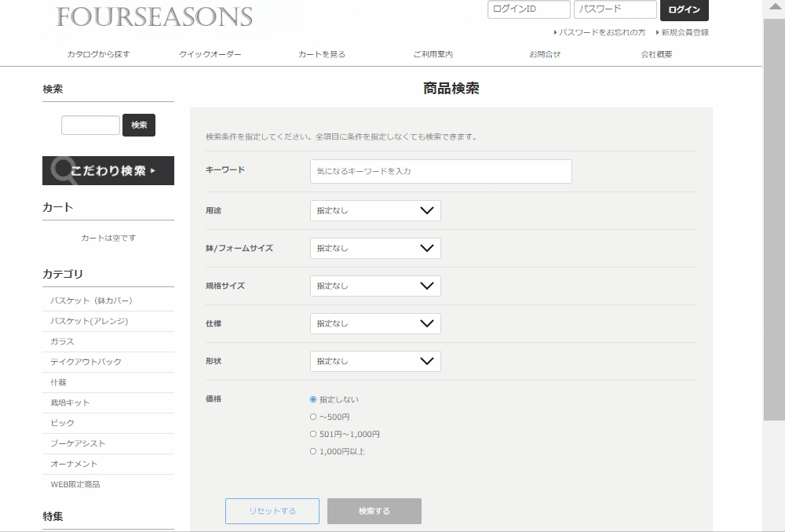Focus the sidebar search text box
785x532 pixels.
[x=90, y=125]
